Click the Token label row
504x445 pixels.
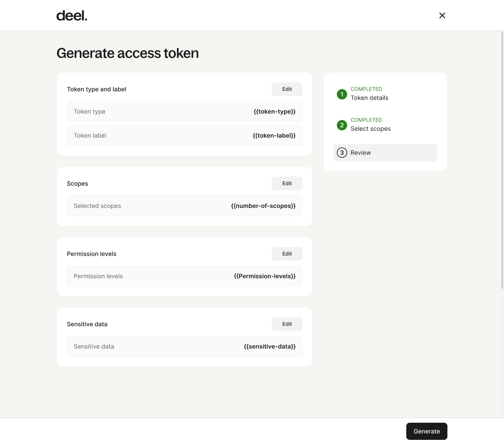click(x=184, y=135)
